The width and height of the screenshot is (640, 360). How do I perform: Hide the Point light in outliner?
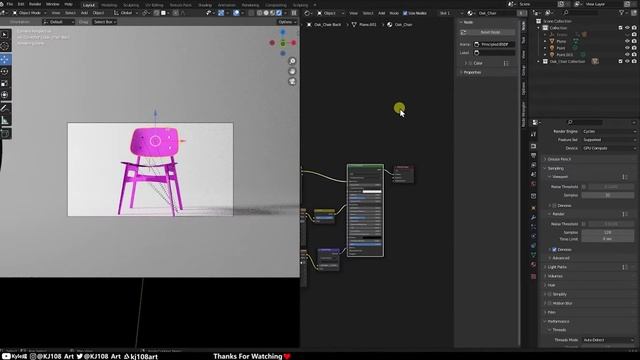627,48
